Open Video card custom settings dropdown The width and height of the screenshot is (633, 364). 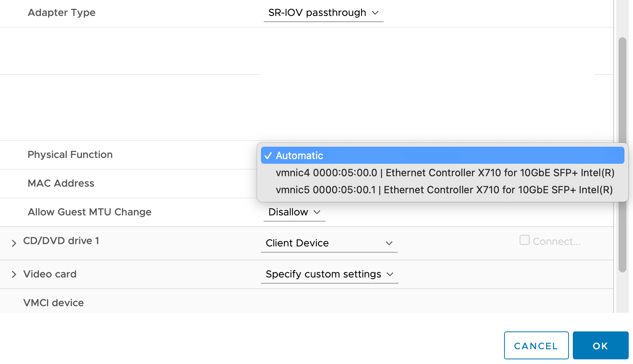point(329,274)
